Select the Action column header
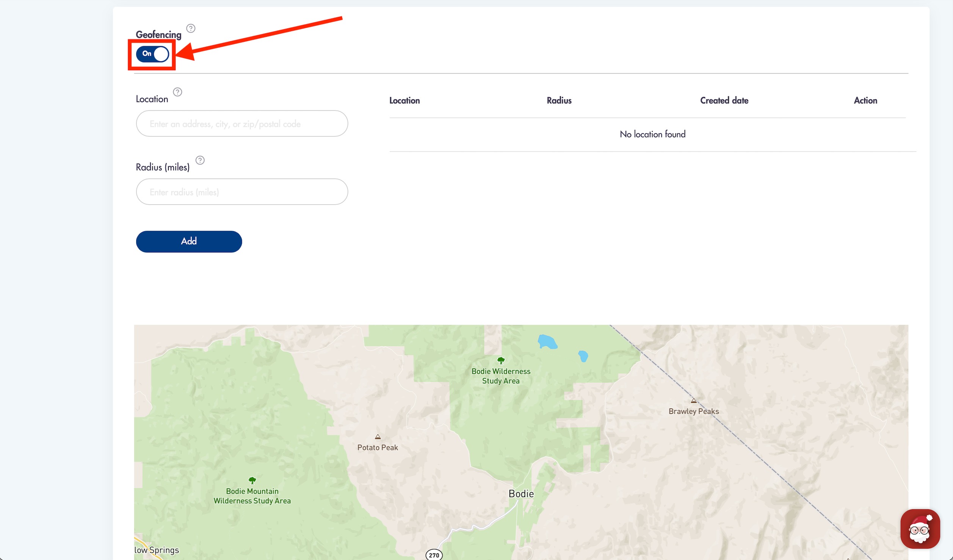This screenshot has height=560, width=953. point(865,100)
